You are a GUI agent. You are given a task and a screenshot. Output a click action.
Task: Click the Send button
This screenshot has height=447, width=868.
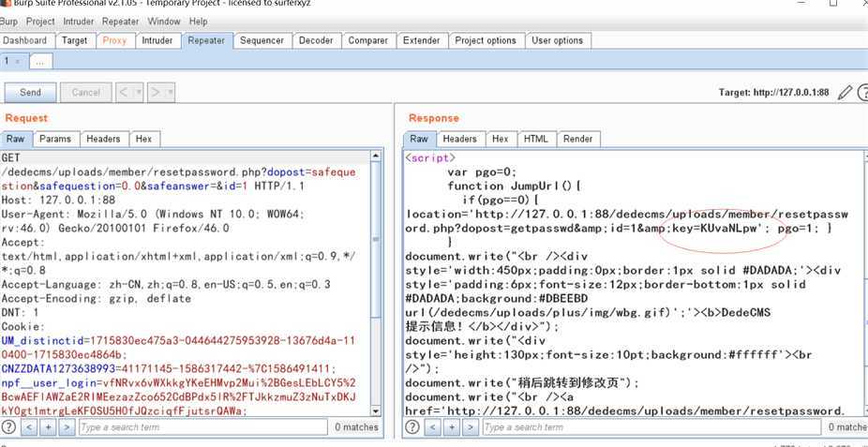pyautogui.click(x=30, y=93)
